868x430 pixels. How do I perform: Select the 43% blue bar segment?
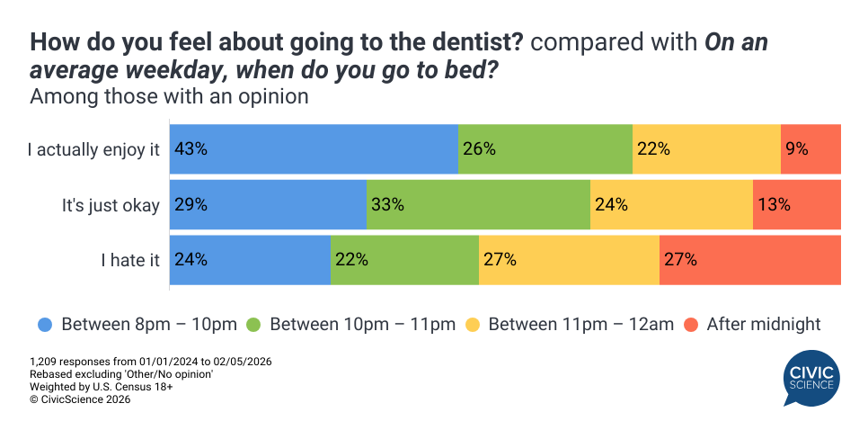(314, 149)
